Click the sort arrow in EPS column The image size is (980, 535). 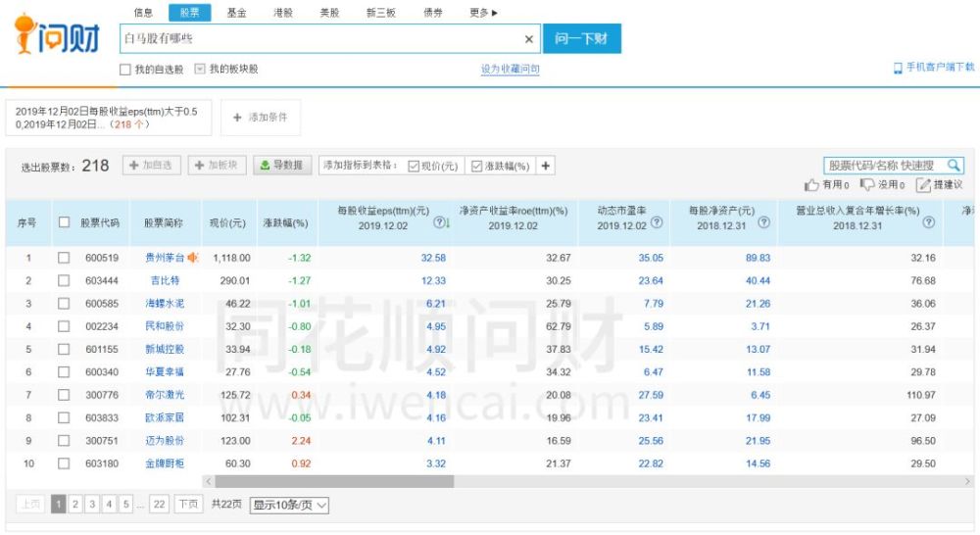(448, 222)
